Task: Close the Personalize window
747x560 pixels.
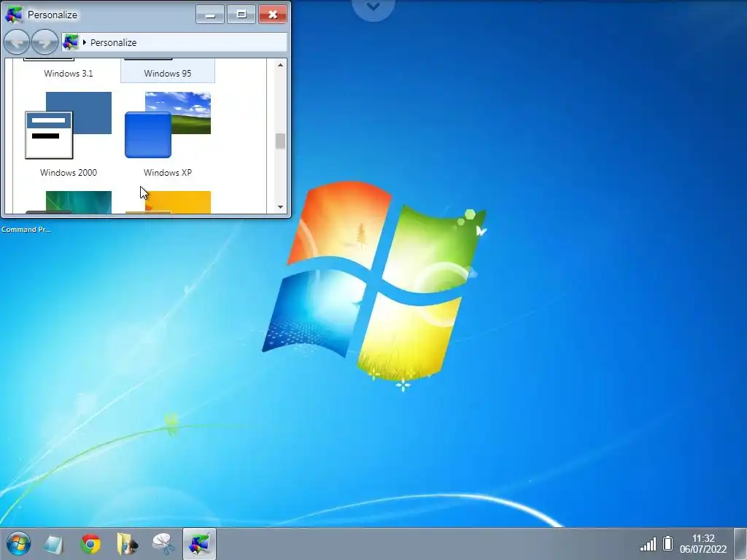Action: [273, 15]
